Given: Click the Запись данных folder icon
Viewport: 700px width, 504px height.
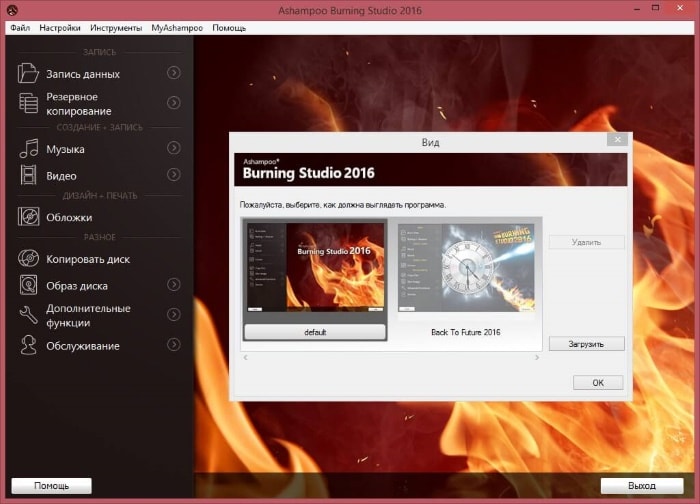Looking at the screenshot, I should coord(28,73).
